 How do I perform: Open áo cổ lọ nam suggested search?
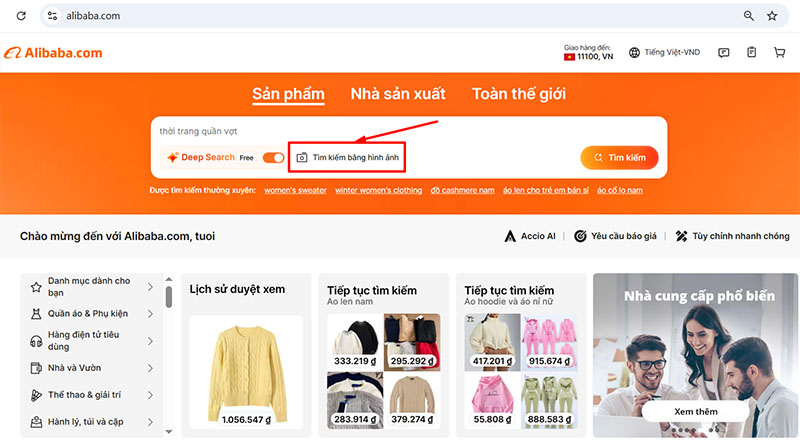620,190
